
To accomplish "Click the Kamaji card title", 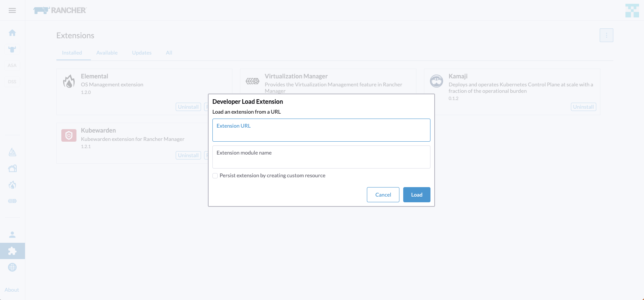I will 458,76.
